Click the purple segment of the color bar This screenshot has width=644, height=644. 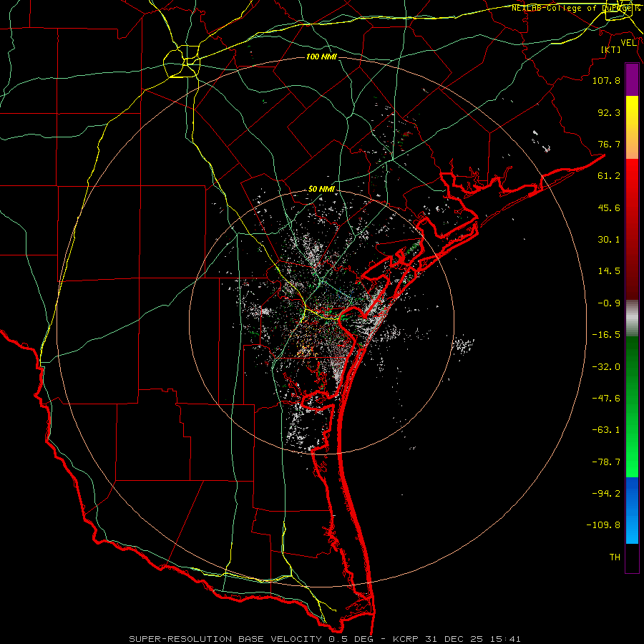point(632,80)
